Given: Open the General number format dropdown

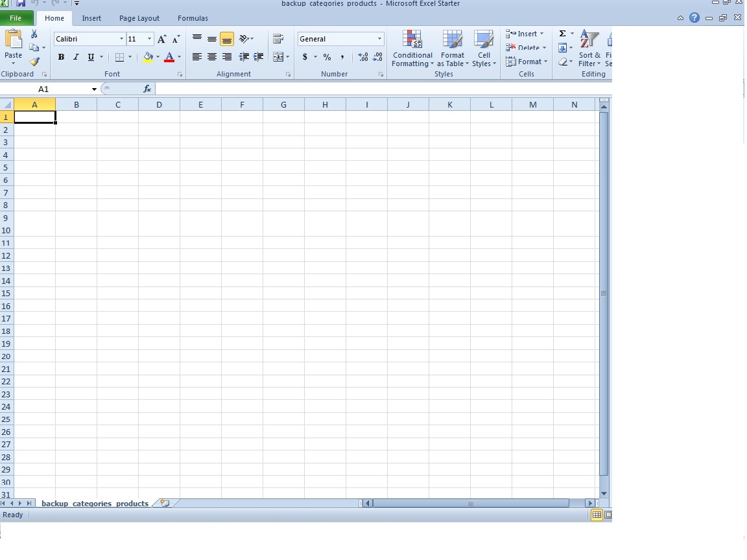Looking at the screenshot, I should (380, 39).
